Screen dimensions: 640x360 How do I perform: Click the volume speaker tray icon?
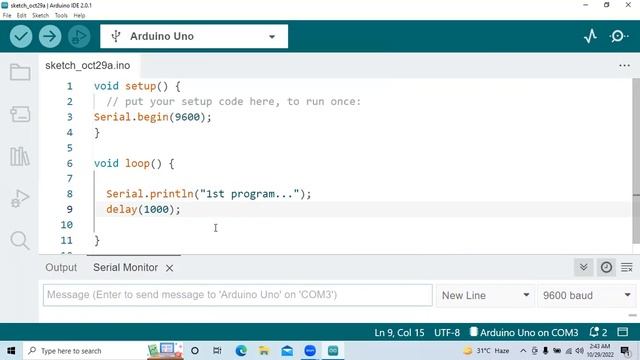(x=580, y=351)
